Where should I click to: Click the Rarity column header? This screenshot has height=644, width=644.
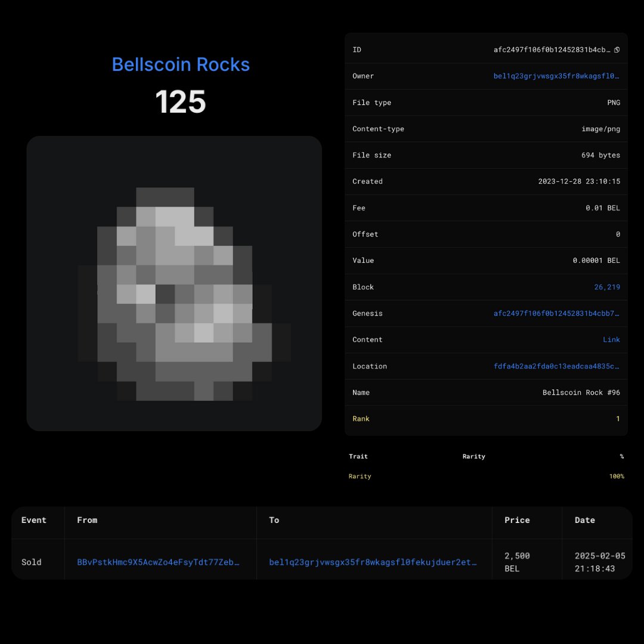point(473,456)
